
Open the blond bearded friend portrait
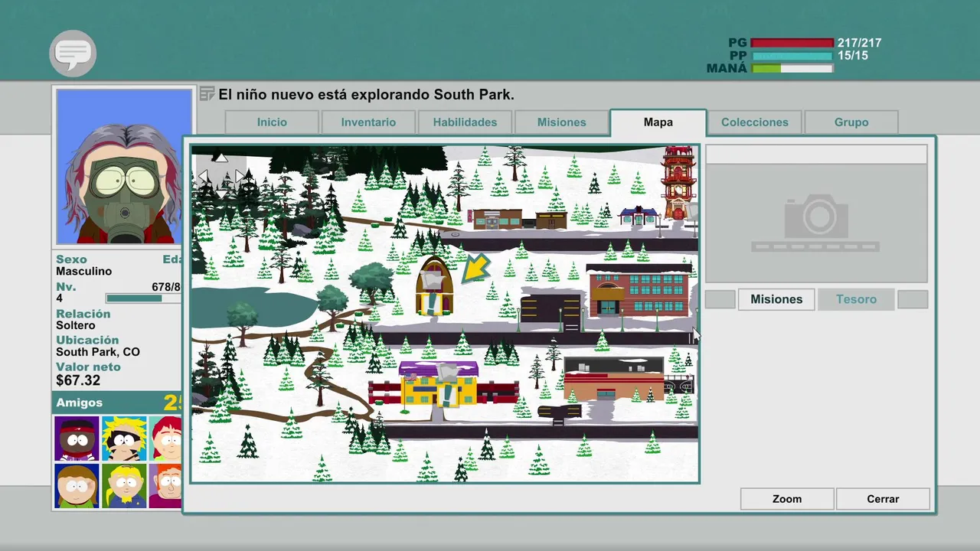pos(124,486)
